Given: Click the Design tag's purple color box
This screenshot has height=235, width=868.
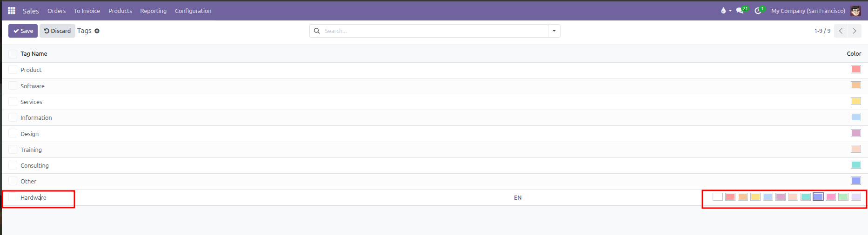Looking at the screenshot, I should 856,133.
